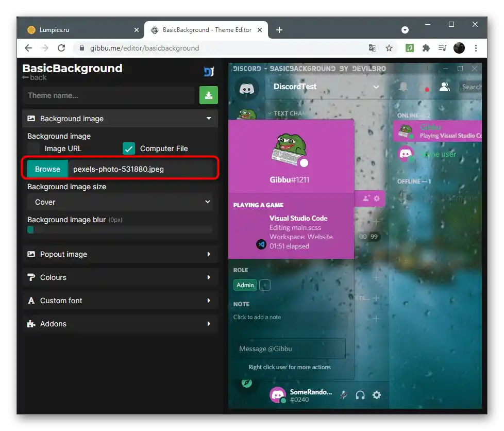Expand the Custom font section
Image resolution: width=504 pixels, height=431 pixels.
click(x=120, y=301)
